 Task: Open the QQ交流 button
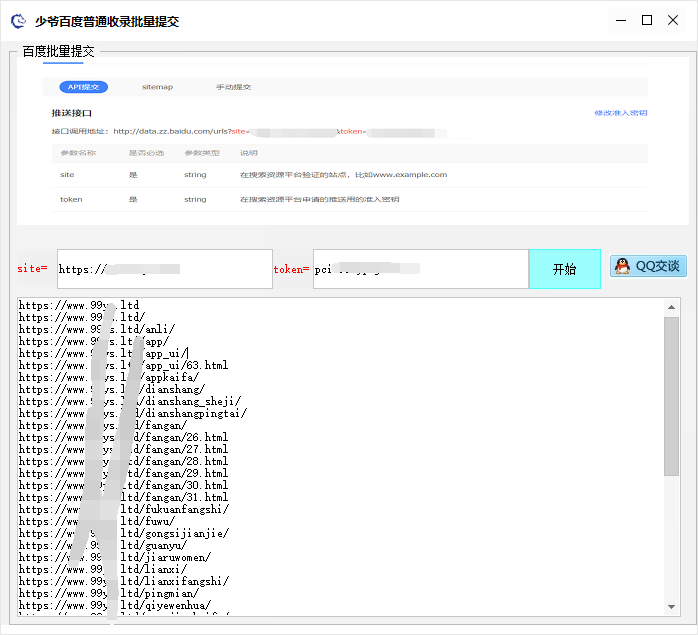point(648,266)
